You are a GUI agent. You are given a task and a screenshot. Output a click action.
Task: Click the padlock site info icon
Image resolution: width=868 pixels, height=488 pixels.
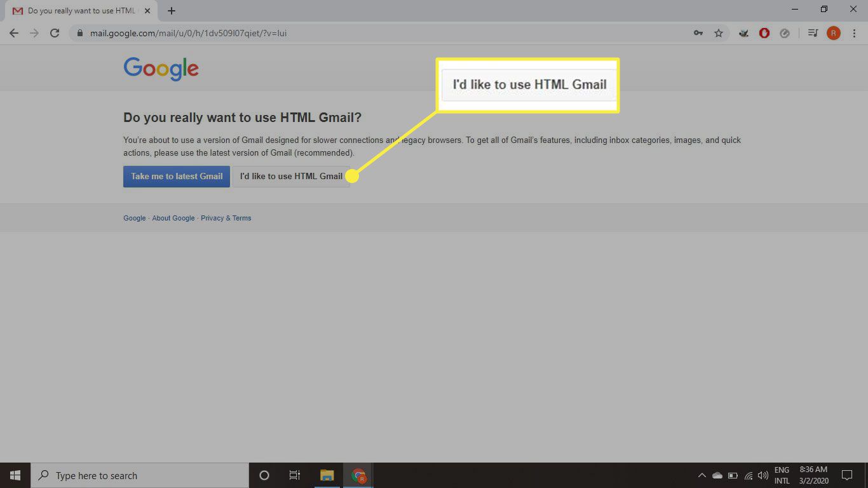pyautogui.click(x=80, y=33)
